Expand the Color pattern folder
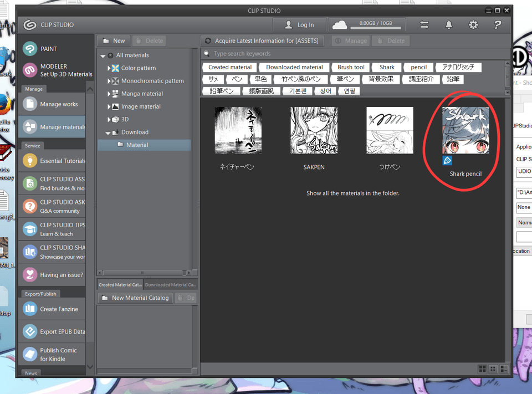Image resolution: width=532 pixels, height=394 pixels. (109, 68)
